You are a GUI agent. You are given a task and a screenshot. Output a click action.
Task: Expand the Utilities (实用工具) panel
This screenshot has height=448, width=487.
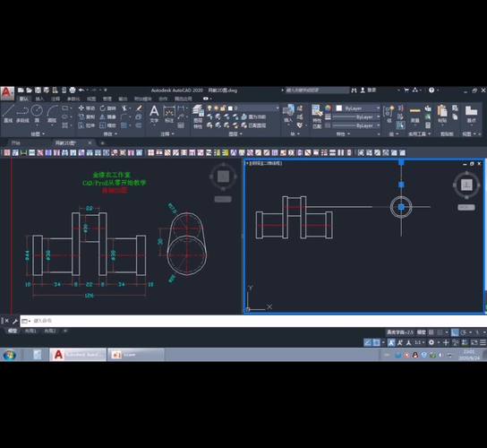[419, 134]
